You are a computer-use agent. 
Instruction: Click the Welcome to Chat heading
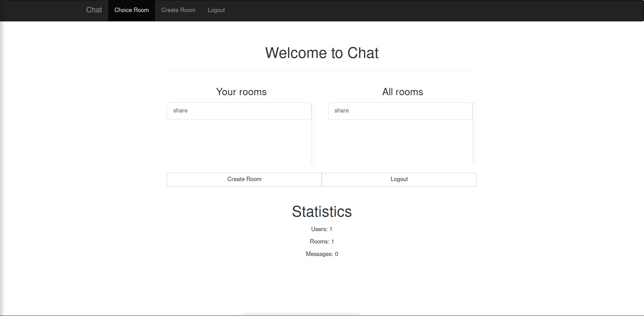click(x=321, y=53)
